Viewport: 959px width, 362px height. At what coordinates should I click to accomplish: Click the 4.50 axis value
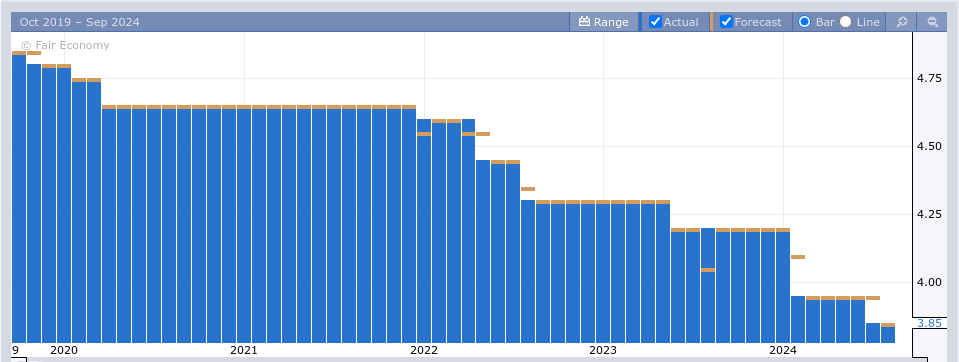pyautogui.click(x=929, y=146)
